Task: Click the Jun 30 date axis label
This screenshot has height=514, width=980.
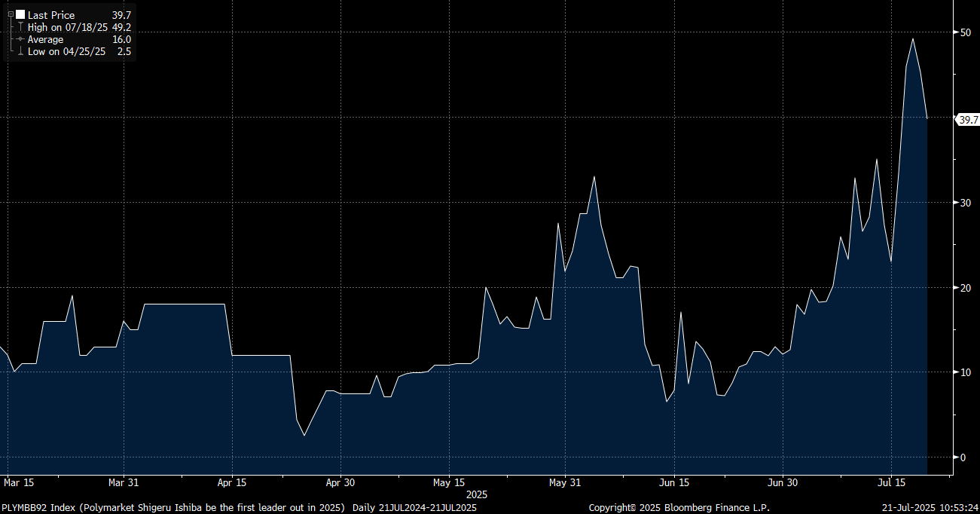Action: pos(783,482)
